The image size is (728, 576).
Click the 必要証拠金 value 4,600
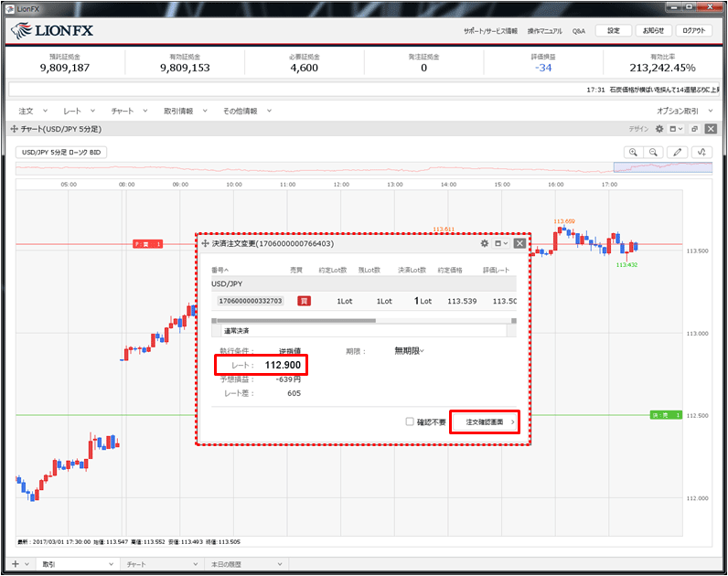click(305, 68)
